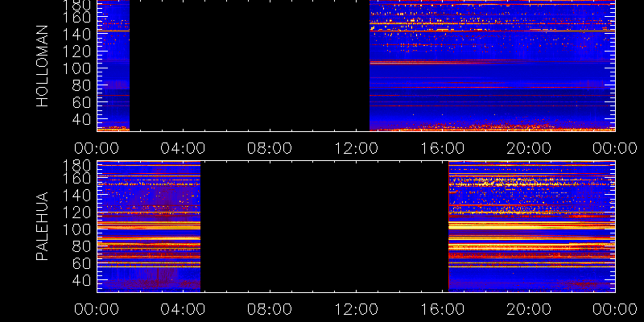Click the 40 tick label on PALEHUA axis
Image resolution: width=644 pixels, height=322 pixels.
coord(84,280)
